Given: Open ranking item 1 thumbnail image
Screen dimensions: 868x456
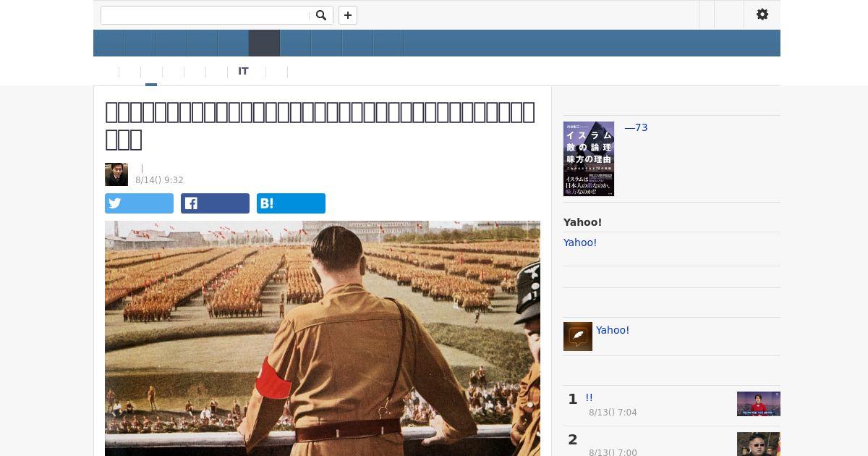Looking at the screenshot, I should tap(758, 404).
